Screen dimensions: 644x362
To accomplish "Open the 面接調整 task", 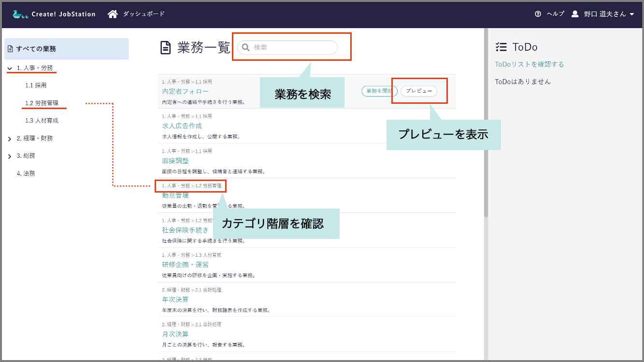I will (x=175, y=161).
